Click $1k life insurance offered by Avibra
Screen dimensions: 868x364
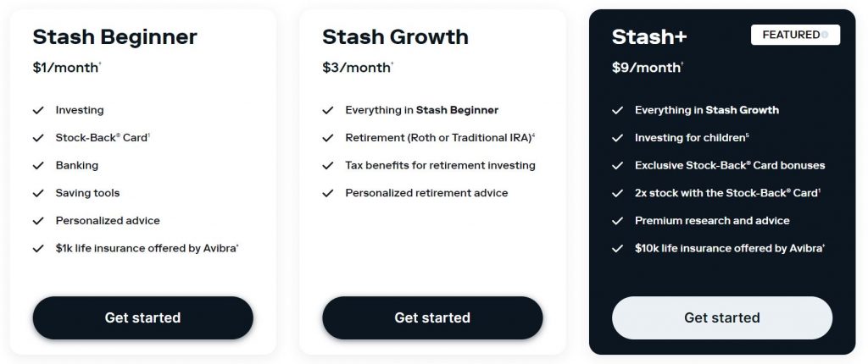[x=147, y=248]
